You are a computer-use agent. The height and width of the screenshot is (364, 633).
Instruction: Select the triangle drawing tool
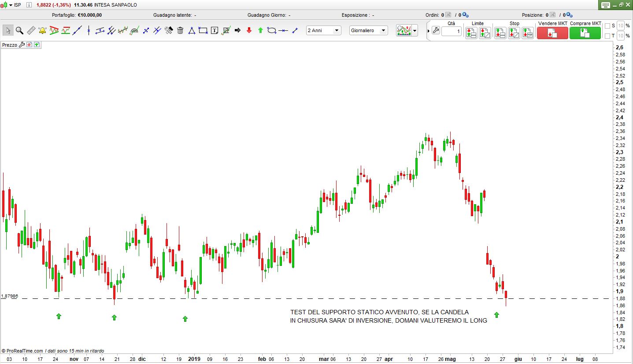[x=192, y=30]
